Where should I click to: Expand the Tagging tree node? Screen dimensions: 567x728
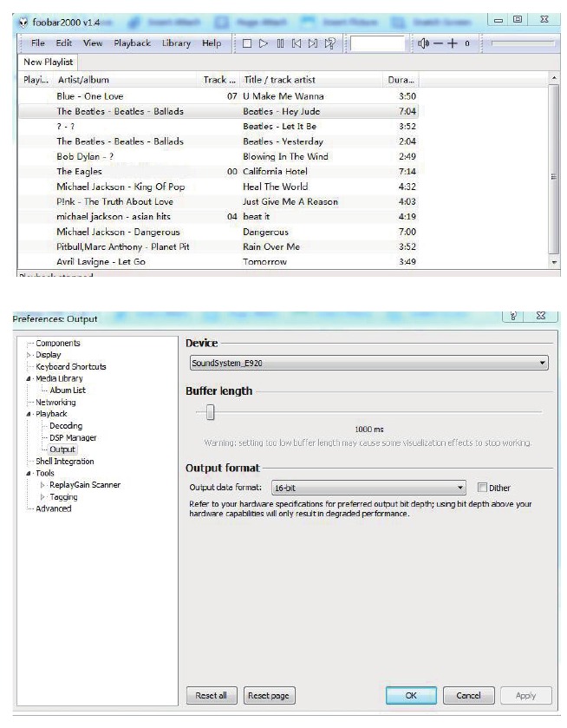(42, 497)
